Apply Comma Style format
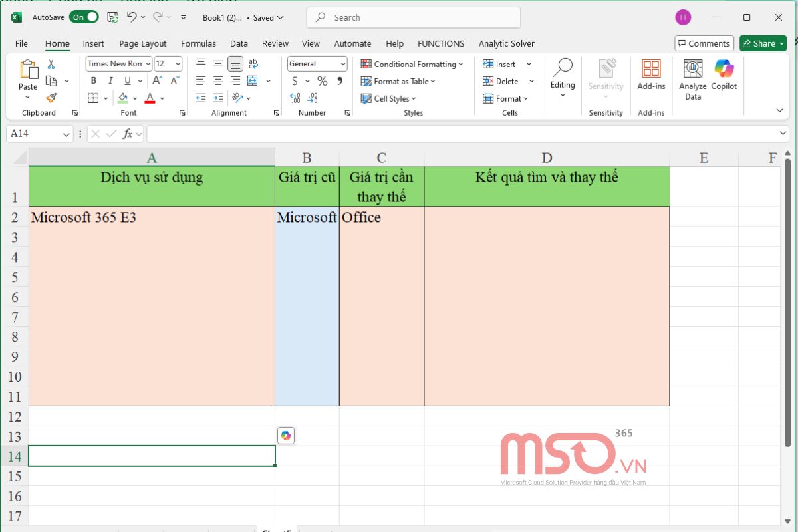Screen dimensions: 798x532 (340, 81)
